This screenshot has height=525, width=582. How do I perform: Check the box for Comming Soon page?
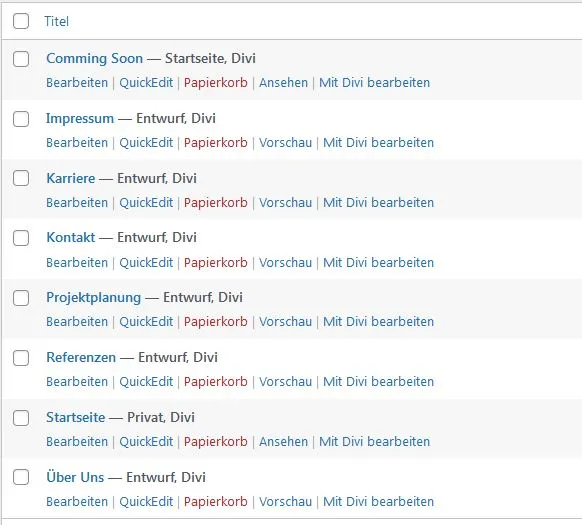point(21,59)
